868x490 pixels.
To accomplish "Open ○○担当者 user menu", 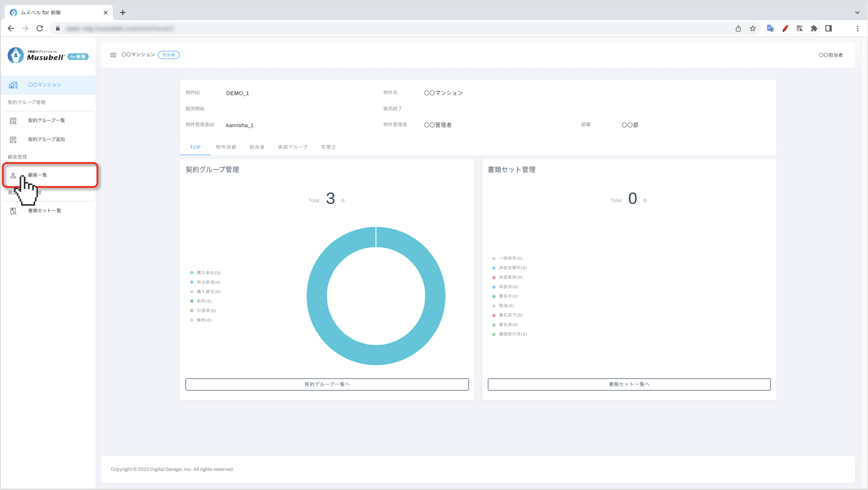I will click(x=830, y=55).
